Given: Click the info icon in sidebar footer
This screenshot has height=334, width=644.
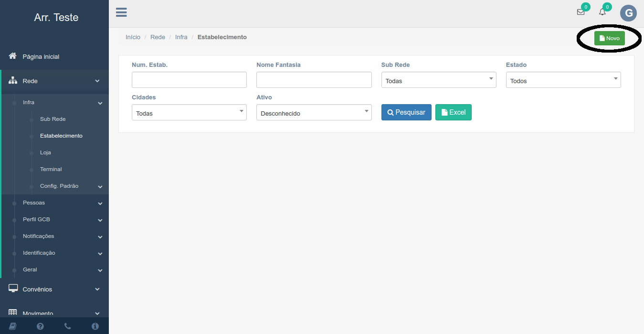Looking at the screenshot, I should [x=95, y=326].
